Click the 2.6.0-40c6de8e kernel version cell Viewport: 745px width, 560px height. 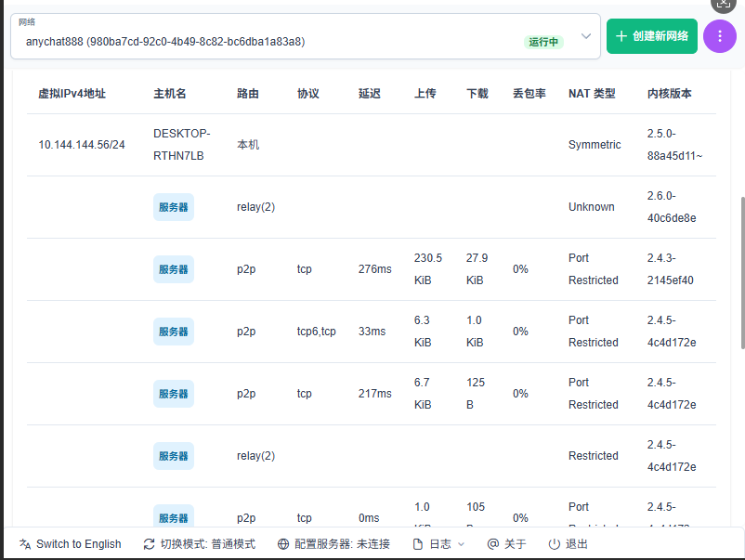pyautogui.click(x=672, y=207)
